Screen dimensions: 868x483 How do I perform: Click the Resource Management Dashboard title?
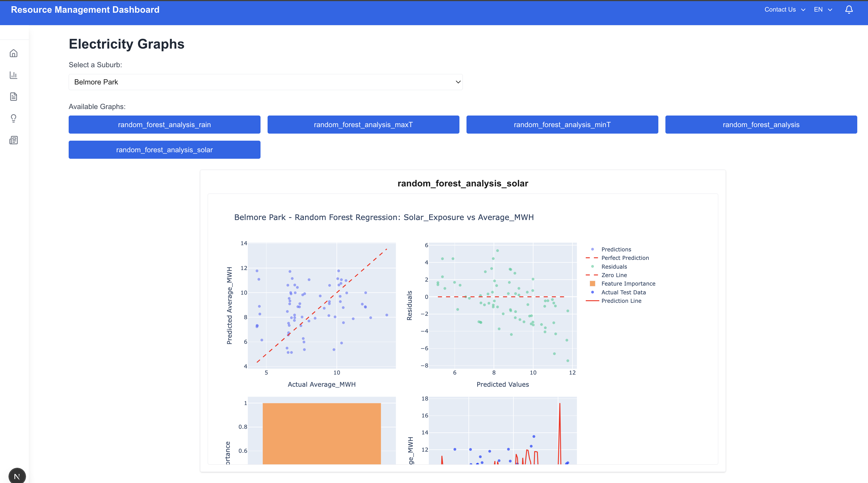(85, 9)
